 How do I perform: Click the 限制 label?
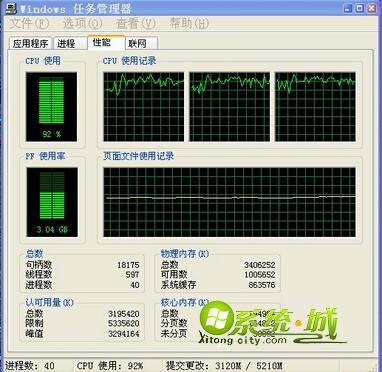(x=34, y=323)
